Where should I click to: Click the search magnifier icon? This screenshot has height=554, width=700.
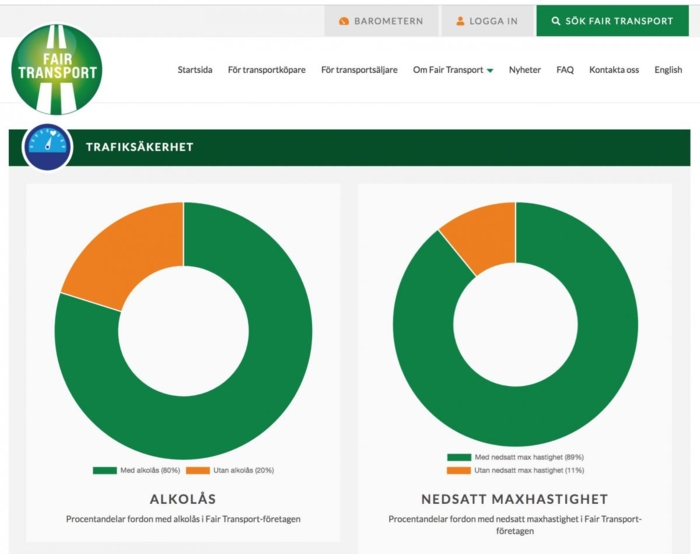pos(556,21)
